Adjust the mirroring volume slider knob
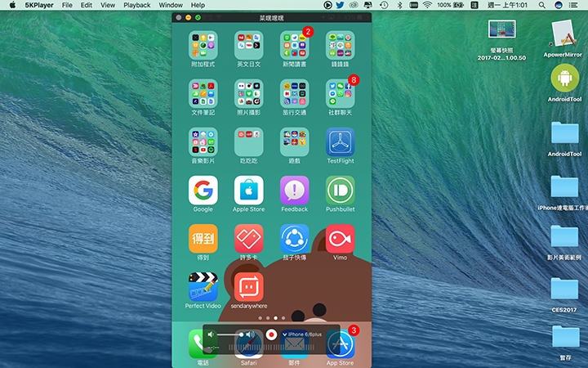The height and width of the screenshot is (368, 588). coord(241,334)
